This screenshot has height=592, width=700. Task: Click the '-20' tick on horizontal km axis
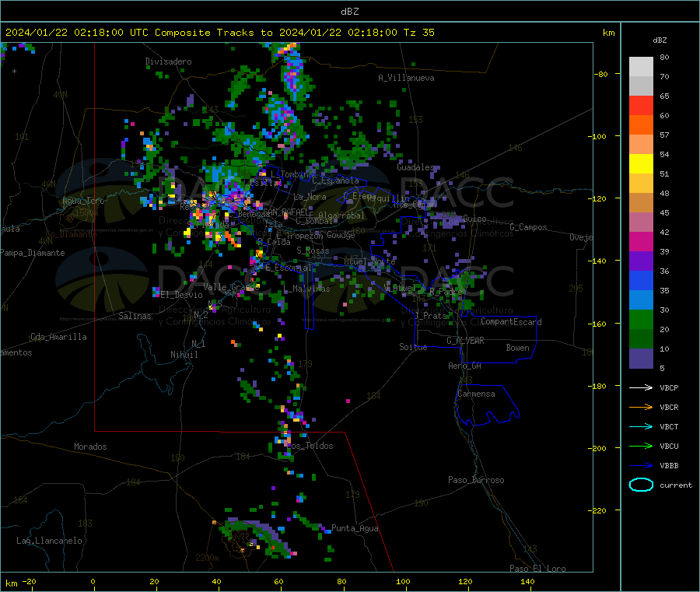click(30, 581)
